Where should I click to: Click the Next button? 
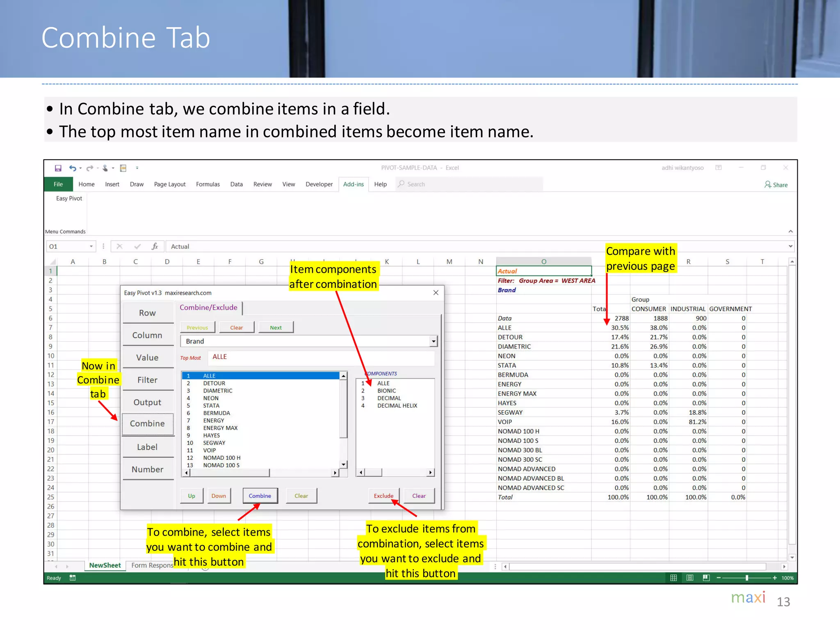[x=276, y=328]
